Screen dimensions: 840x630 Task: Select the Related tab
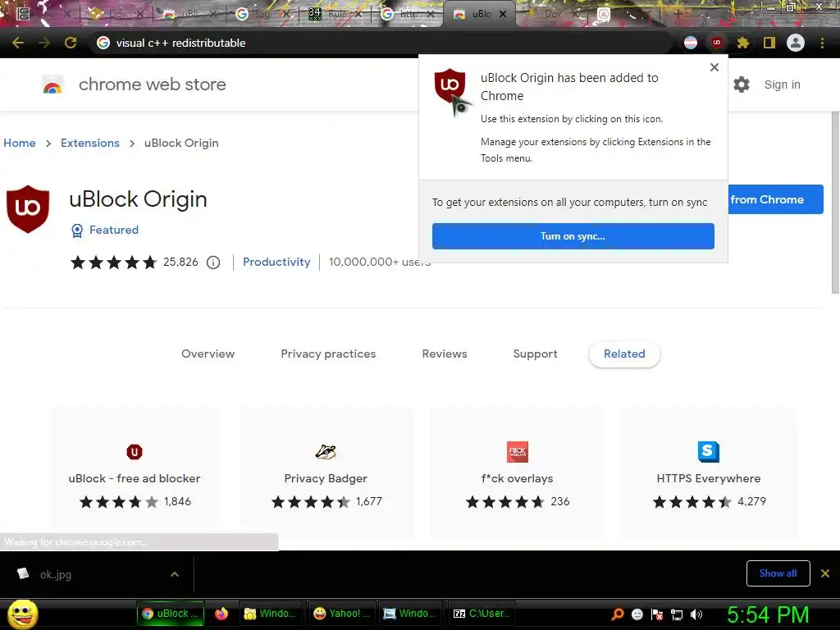624,354
